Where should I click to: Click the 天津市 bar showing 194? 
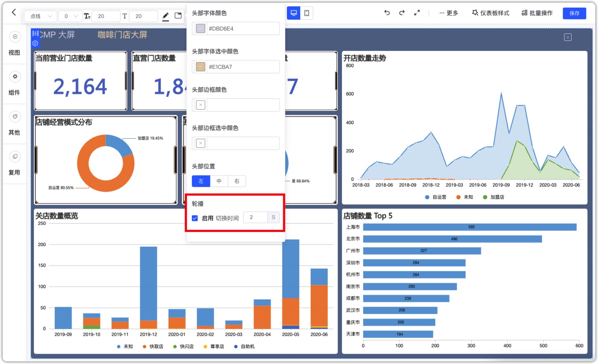[398, 334]
